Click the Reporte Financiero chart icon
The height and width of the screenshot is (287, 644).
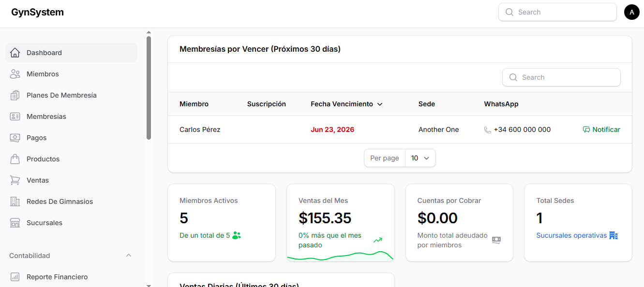coord(15,277)
